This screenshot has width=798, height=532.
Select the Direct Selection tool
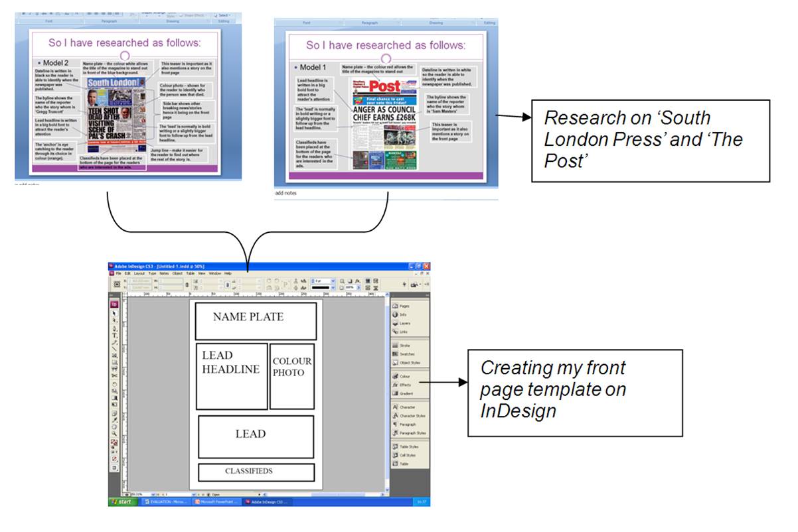[114, 320]
